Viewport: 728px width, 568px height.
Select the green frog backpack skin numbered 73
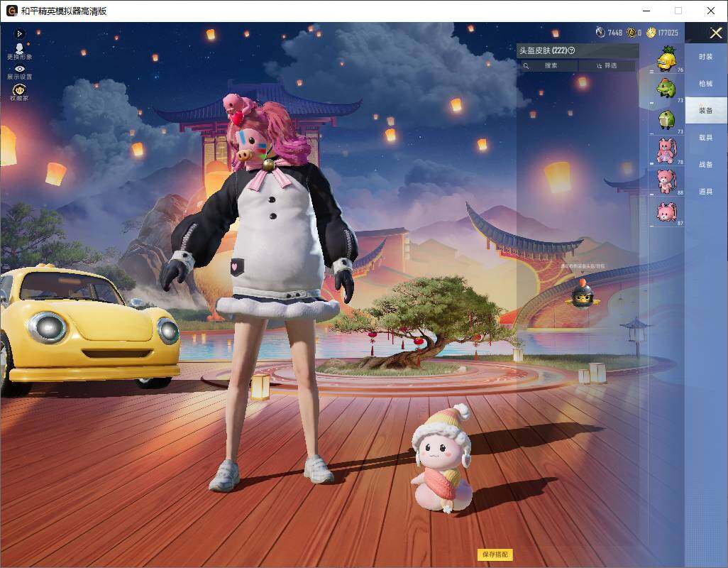[x=667, y=119]
